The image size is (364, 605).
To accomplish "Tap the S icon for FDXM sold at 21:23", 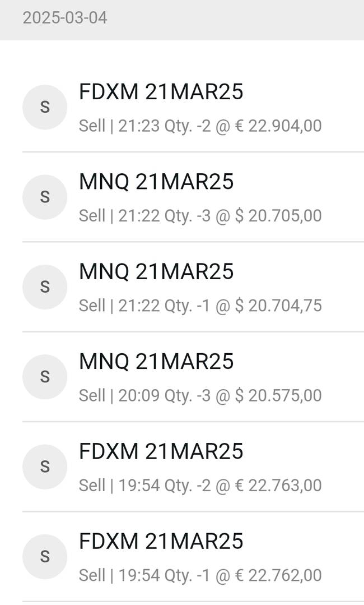I will coord(45,107).
